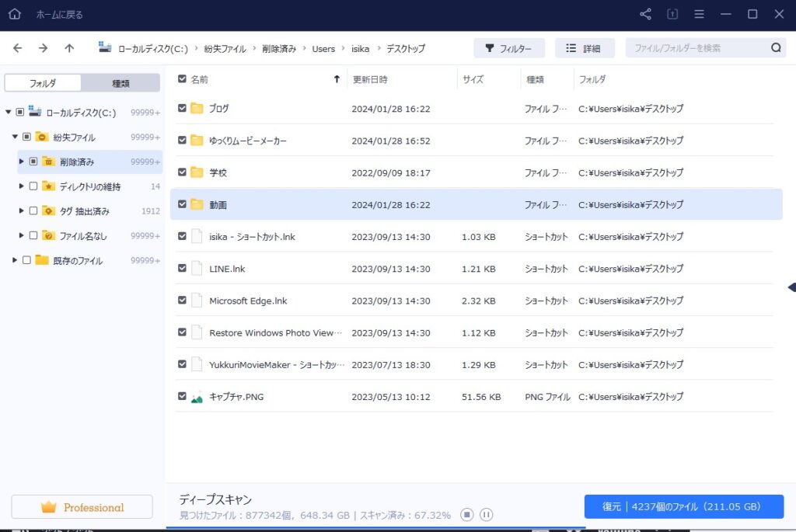Select isika in the breadcrumb path
The height and width of the screenshot is (532, 796).
(361, 49)
